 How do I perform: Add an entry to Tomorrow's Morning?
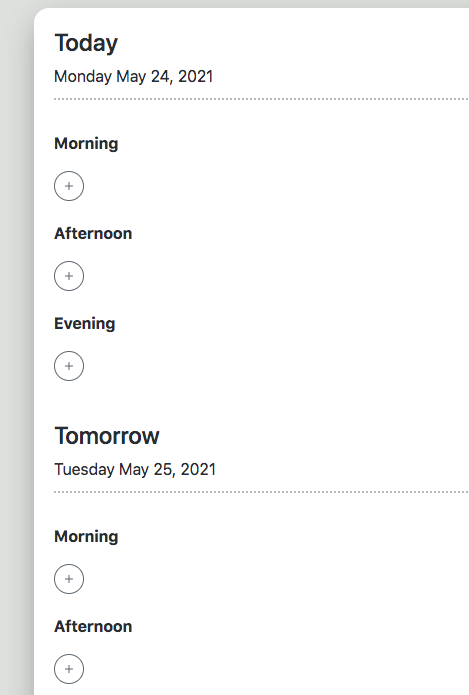point(69,579)
